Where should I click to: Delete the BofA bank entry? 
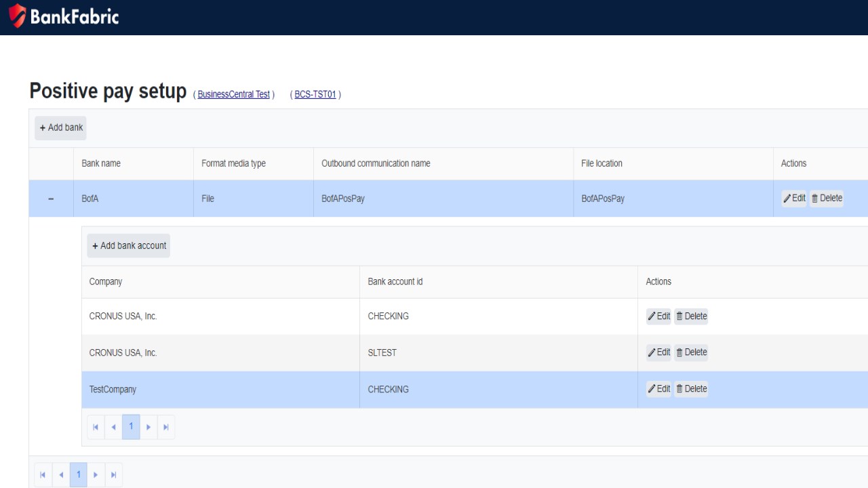pyautogui.click(x=827, y=198)
